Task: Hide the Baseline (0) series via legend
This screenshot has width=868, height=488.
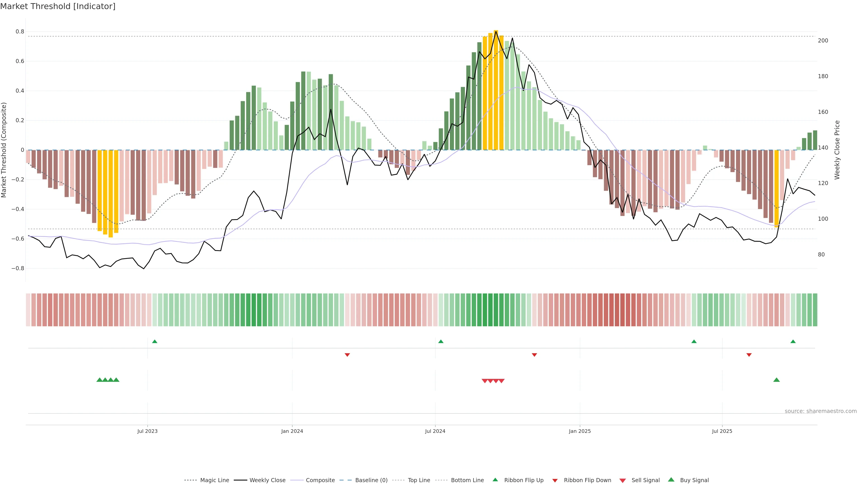Action: [371, 480]
